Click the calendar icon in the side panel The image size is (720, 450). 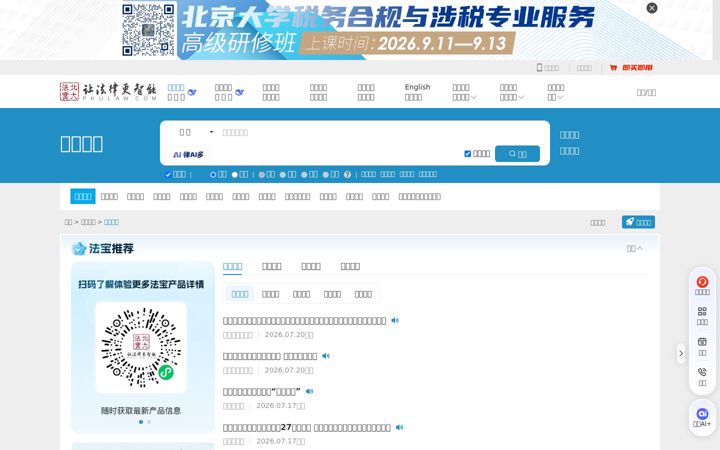(702, 342)
